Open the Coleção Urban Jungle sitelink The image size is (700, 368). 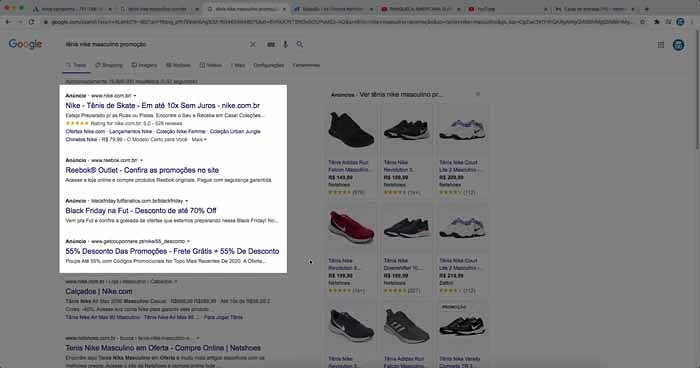235,131
